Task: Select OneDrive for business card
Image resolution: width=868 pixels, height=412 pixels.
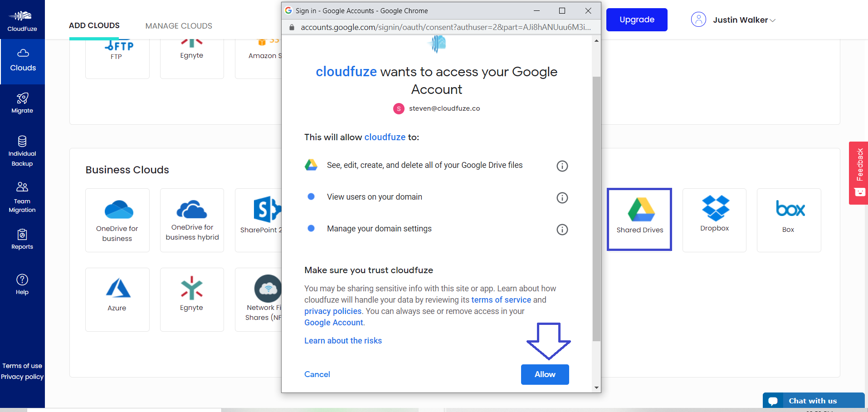Action: pos(117,220)
